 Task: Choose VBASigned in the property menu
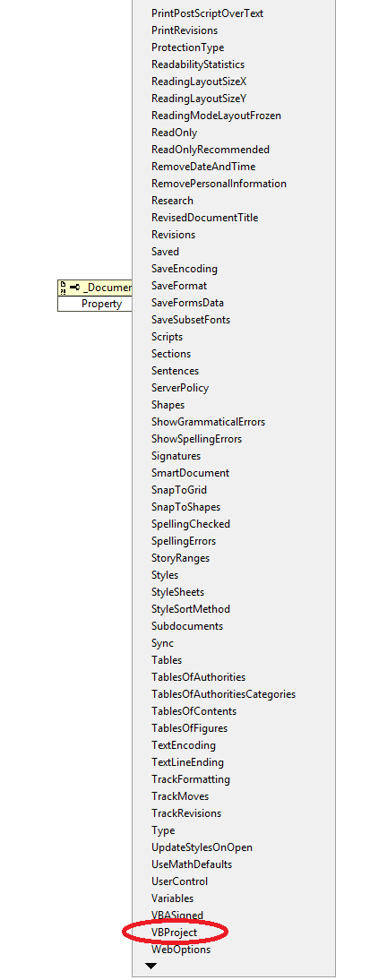pos(177,915)
